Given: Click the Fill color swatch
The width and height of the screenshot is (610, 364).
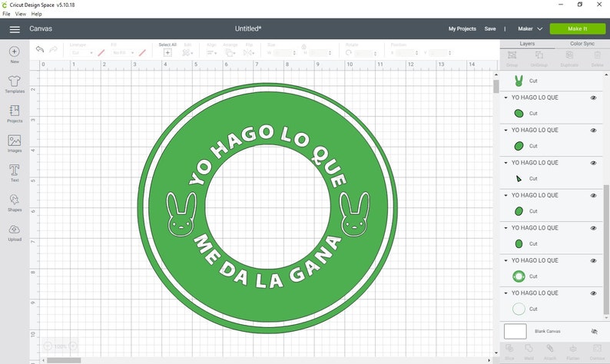Looking at the screenshot, I should [x=142, y=53].
